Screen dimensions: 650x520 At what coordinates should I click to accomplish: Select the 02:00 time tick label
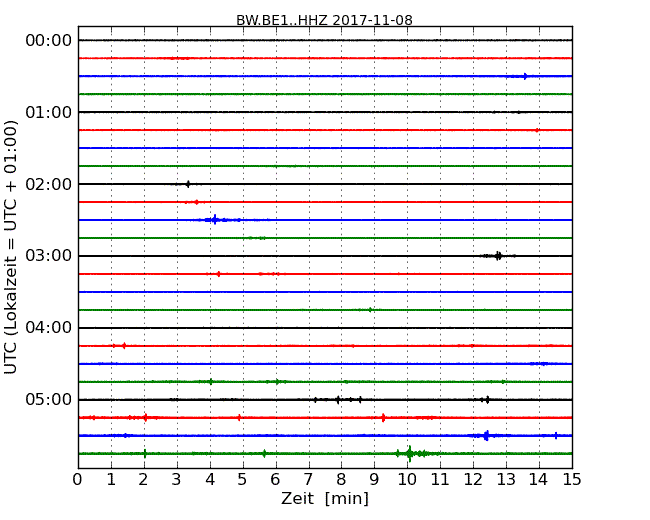[x=49, y=184]
